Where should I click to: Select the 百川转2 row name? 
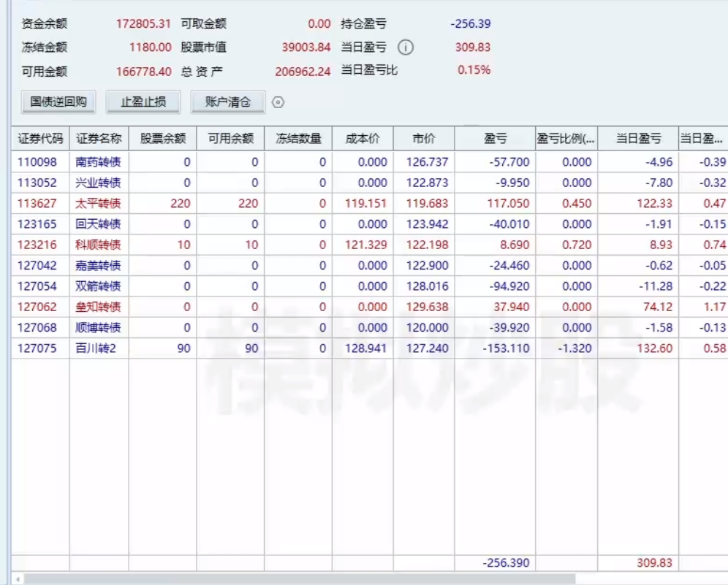(x=95, y=348)
